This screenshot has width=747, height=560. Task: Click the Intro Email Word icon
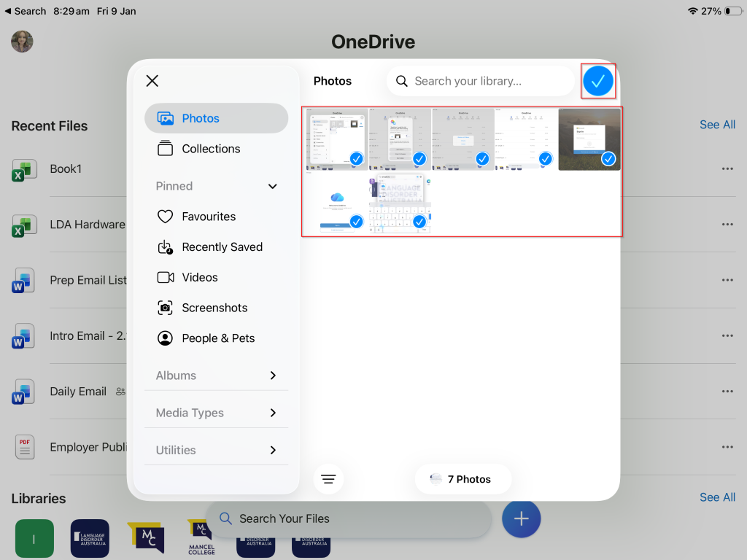(24, 337)
